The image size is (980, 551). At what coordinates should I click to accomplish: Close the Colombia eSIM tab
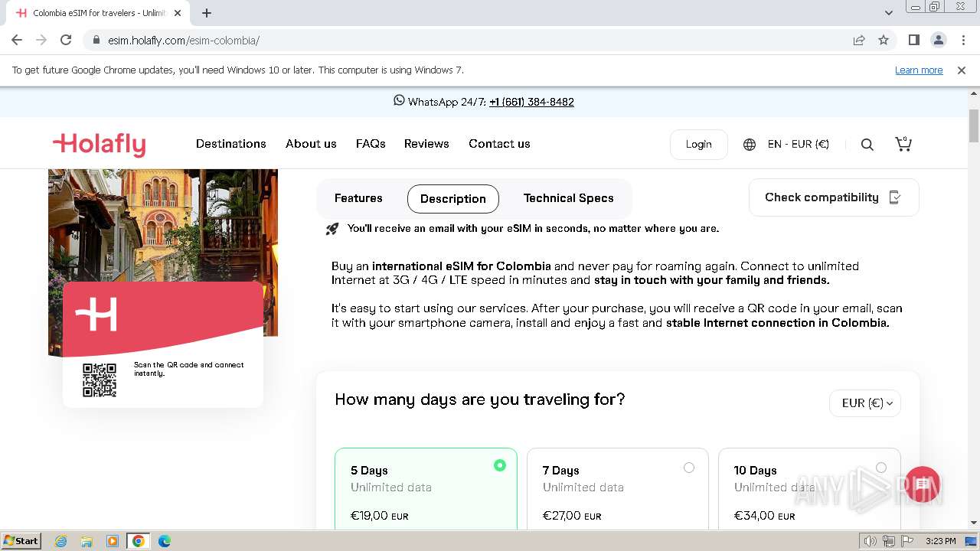pyautogui.click(x=178, y=13)
